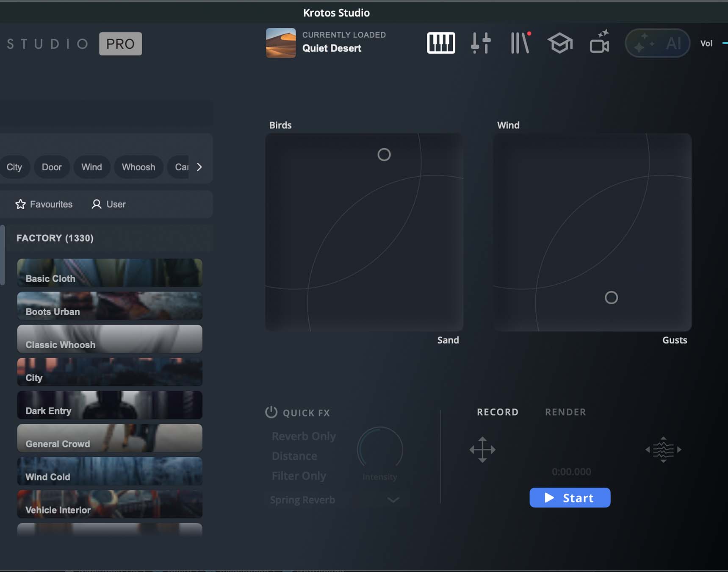Load the Vehicle Interior preset
The image size is (728, 572).
pos(110,504)
